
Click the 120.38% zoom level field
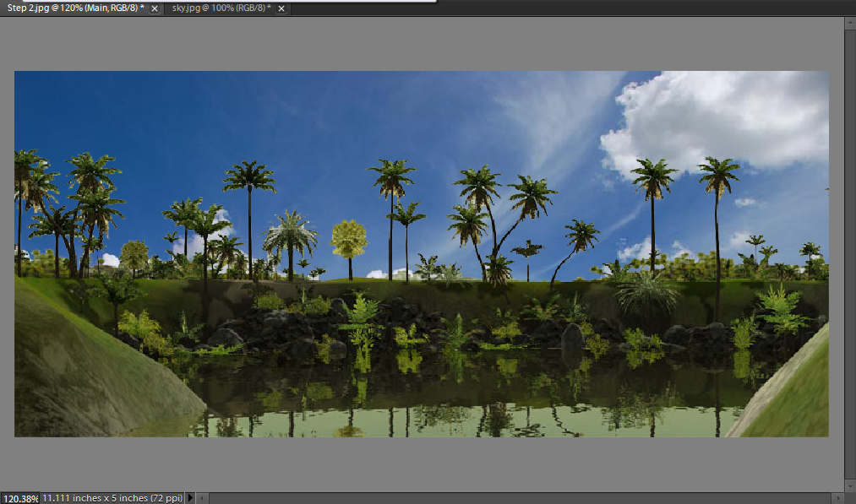[x=19, y=498]
